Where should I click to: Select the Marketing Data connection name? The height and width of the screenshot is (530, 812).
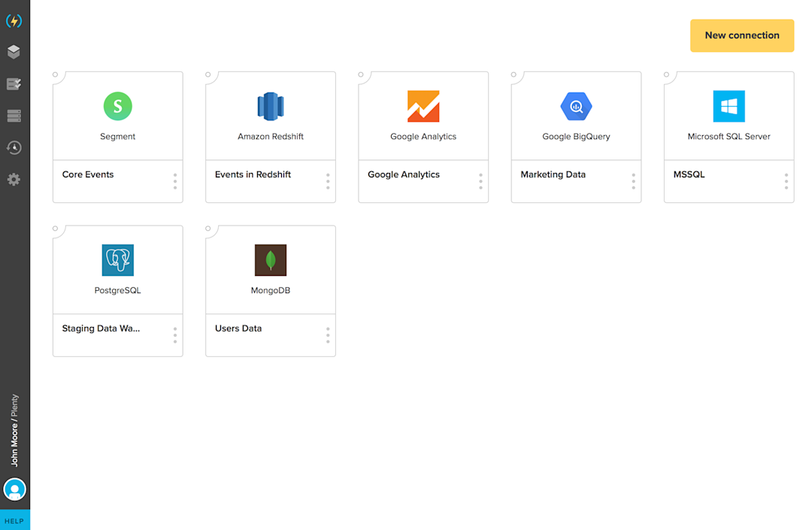(553, 174)
